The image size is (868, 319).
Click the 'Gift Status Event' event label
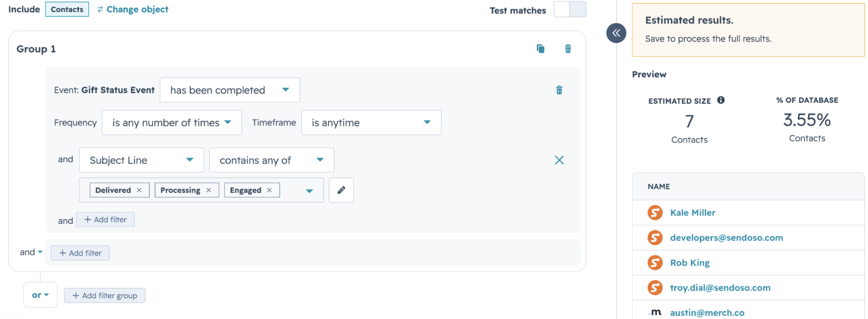point(118,90)
